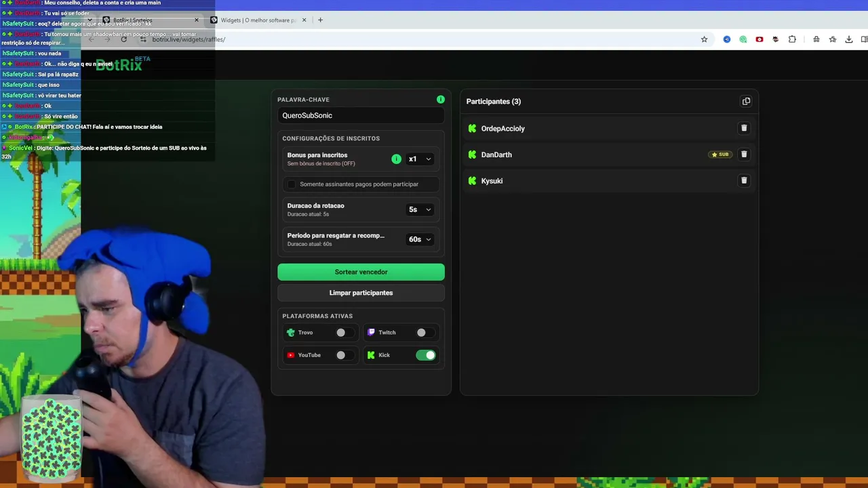
Task: Click the BotRix logo
Action: 122,64
